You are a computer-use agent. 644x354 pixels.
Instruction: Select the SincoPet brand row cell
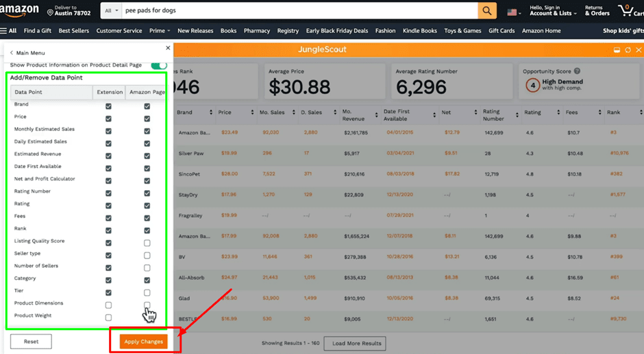coord(189,174)
